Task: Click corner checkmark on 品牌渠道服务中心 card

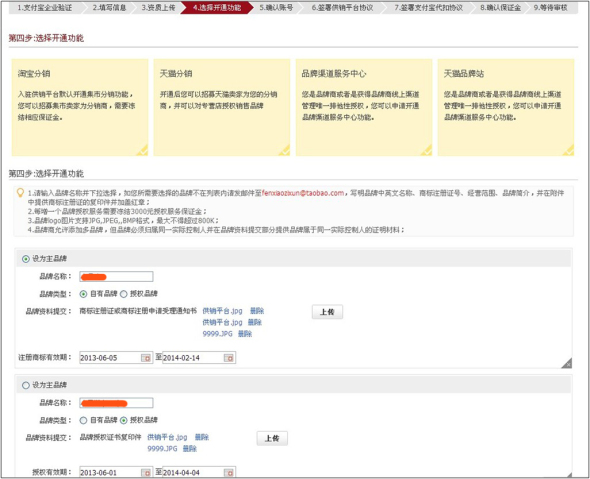Action: (427, 151)
